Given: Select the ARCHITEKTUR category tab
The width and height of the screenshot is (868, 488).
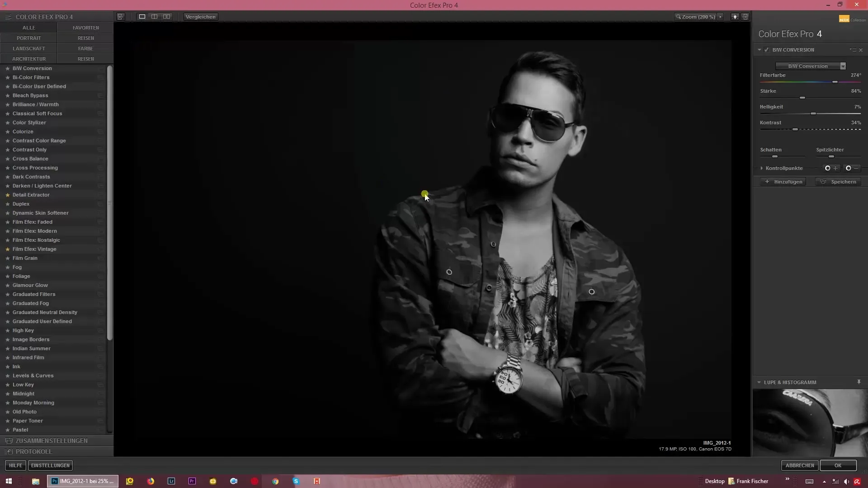Looking at the screenshot, I should 28,59.
